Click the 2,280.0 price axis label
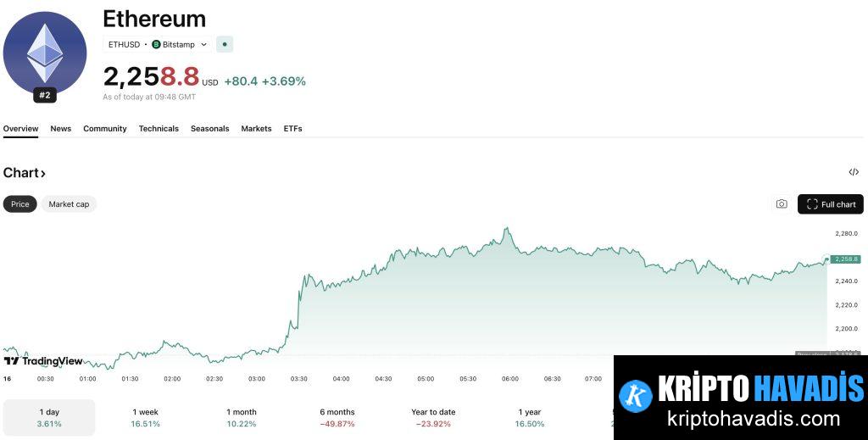 [847, 233]
